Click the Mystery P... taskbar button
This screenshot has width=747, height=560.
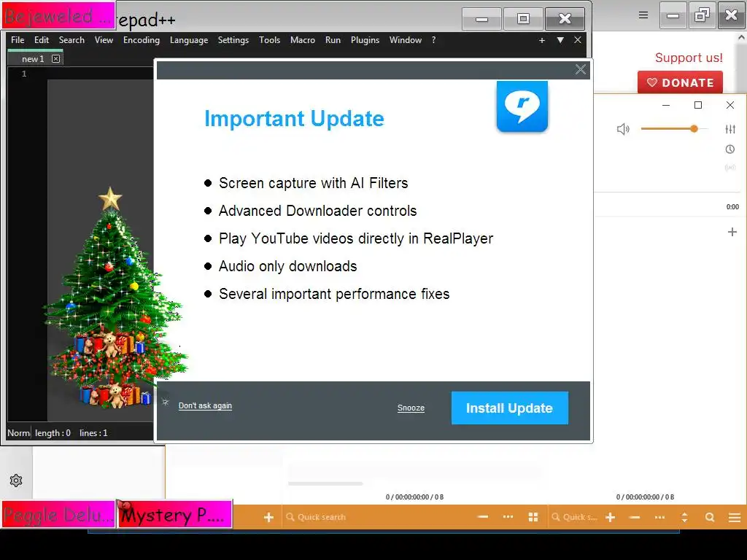coord(174,514)
